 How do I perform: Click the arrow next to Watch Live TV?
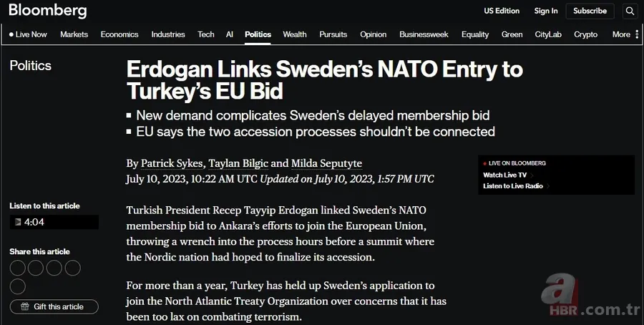point(532,175)
